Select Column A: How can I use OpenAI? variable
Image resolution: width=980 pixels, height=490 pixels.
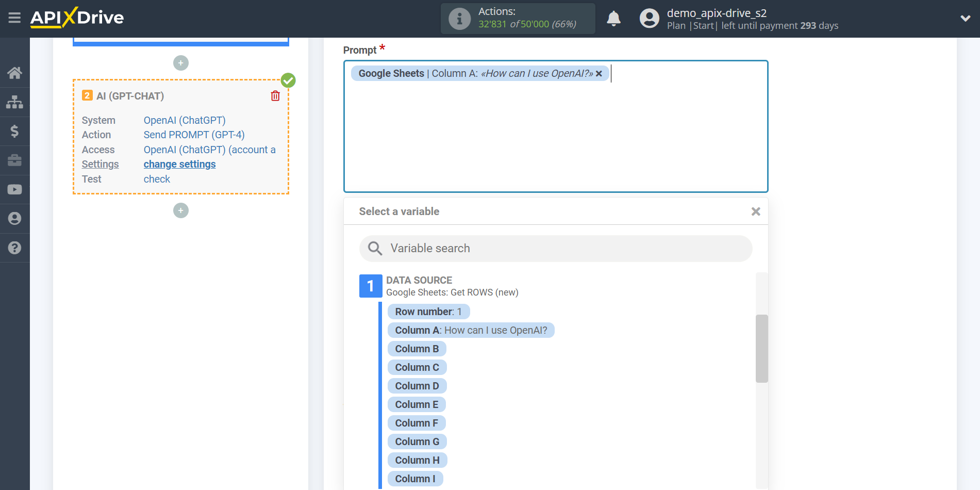click(x=471, y=330)
